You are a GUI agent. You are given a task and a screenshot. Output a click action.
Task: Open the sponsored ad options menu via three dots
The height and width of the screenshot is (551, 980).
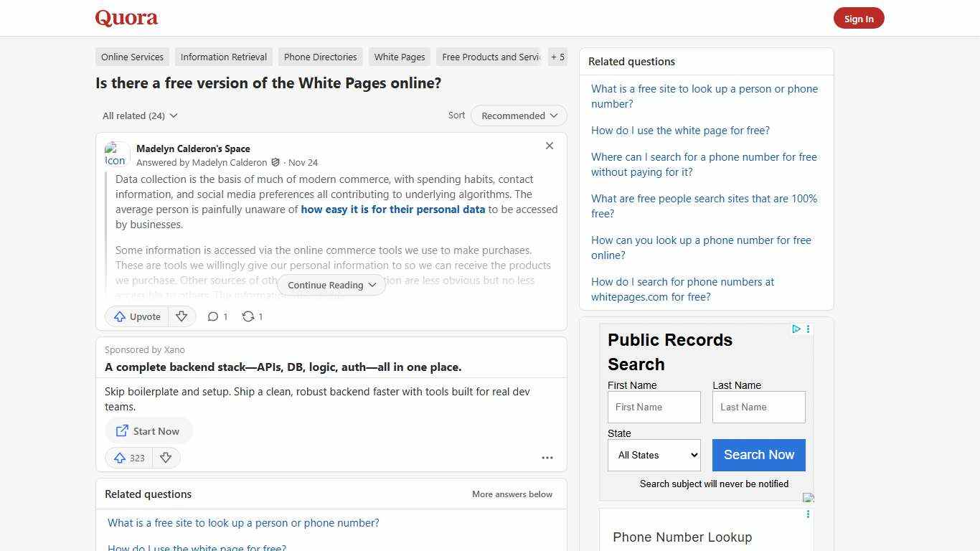click(x=547, y=458)
